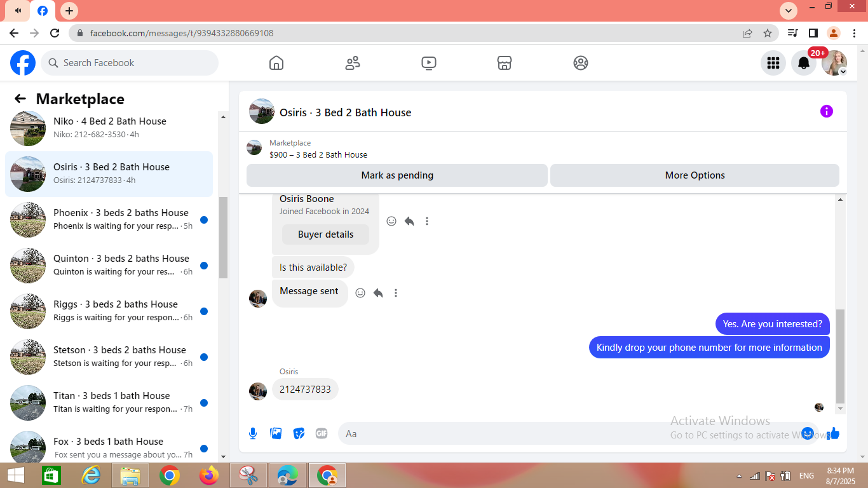Open the emoji picker in message box
The image size is (868, 488).
(x=808, y=433)
